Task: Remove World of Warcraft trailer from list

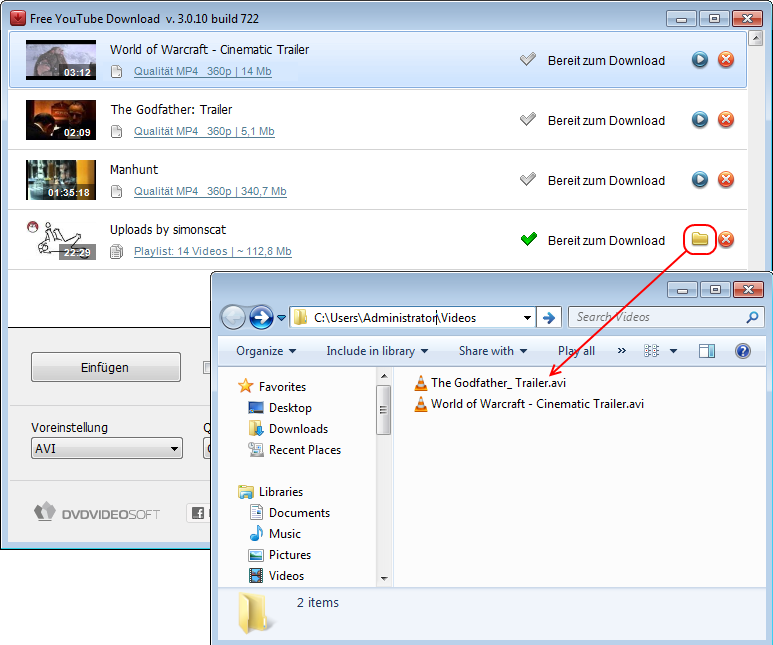Action: (x=726, y=60)
